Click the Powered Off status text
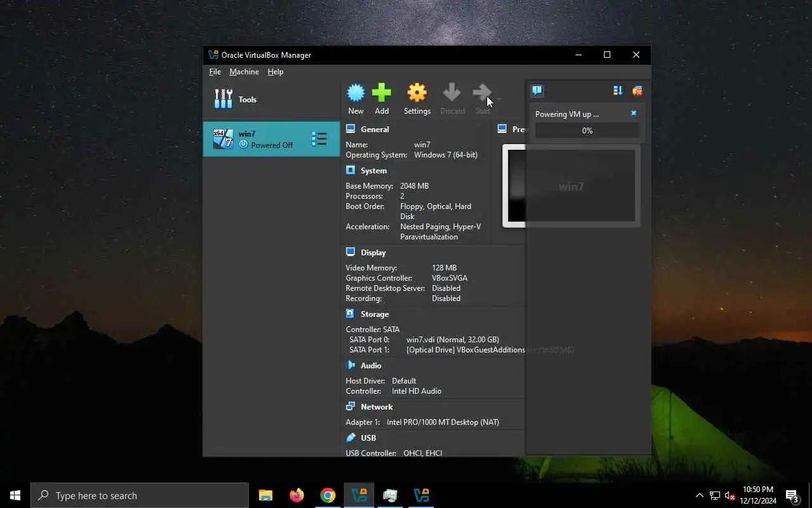 point(272,145)
